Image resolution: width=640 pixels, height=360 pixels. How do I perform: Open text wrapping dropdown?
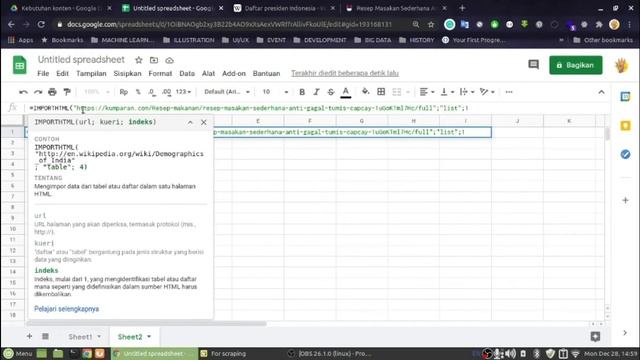pyautogui.click(x=467, y=92)
